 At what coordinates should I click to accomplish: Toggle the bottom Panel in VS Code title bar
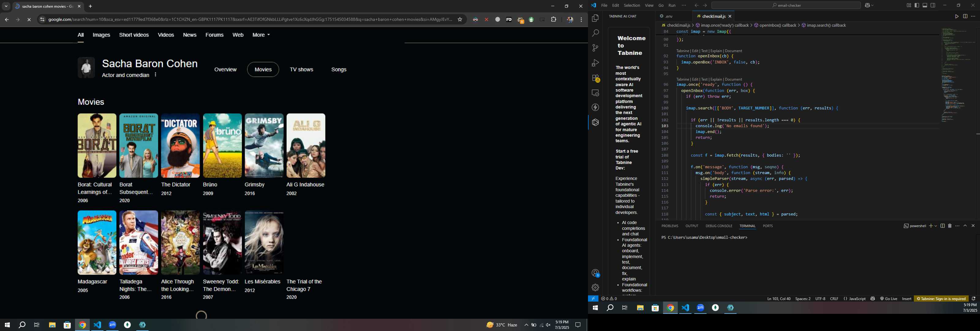[925, 5]
